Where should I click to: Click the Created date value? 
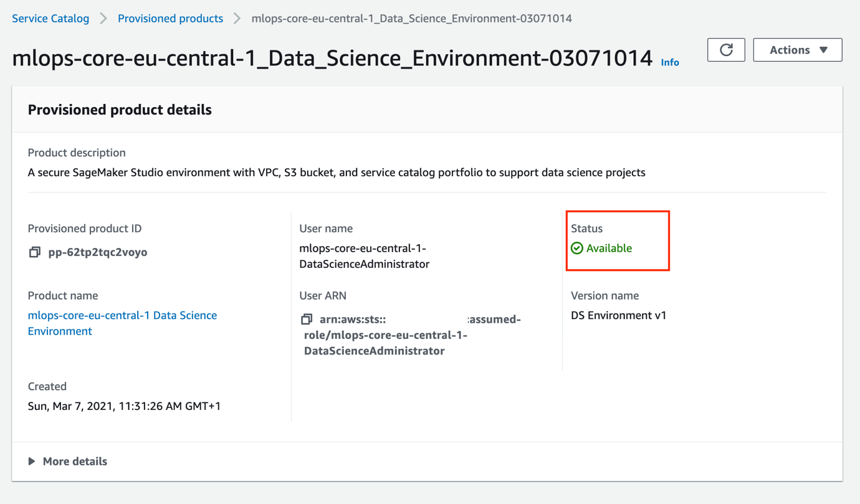tap(124, 406)
